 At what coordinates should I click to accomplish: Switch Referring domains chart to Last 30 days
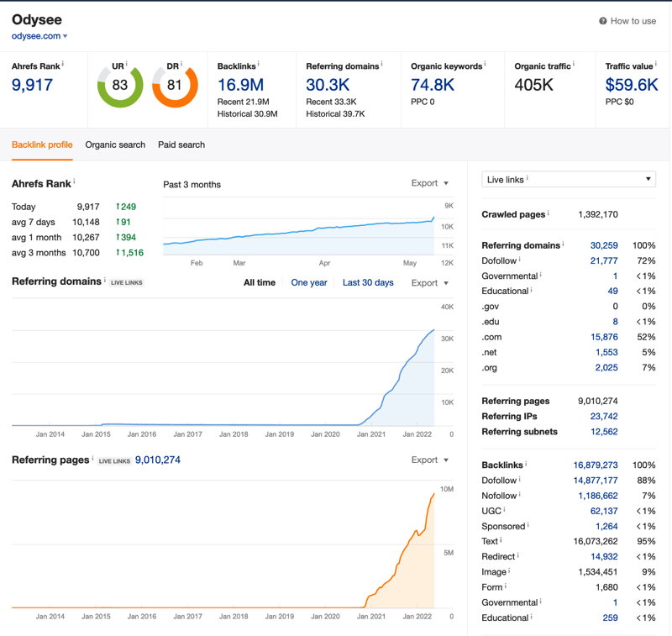(368, 282)
